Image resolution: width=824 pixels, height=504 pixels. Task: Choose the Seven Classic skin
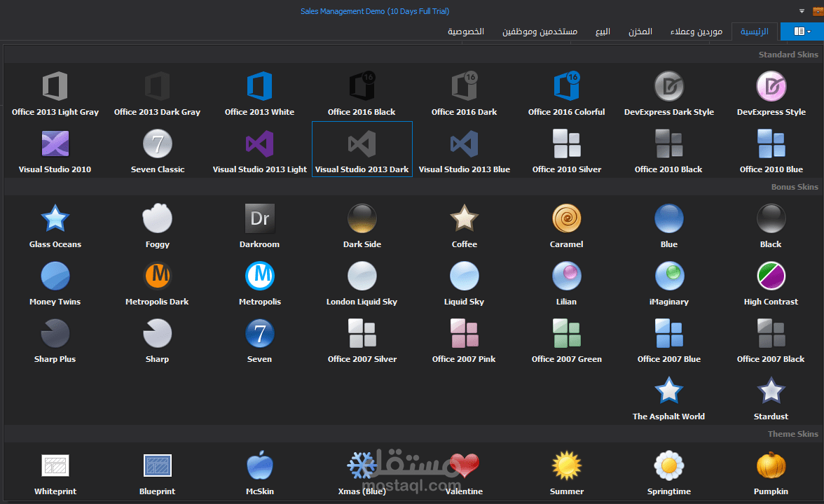pos(157,150)
